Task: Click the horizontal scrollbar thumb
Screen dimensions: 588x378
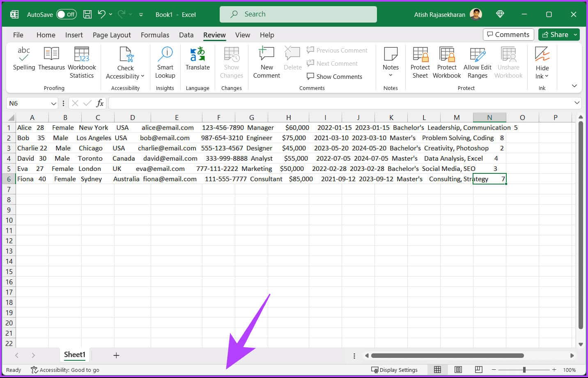Action: 447,355
